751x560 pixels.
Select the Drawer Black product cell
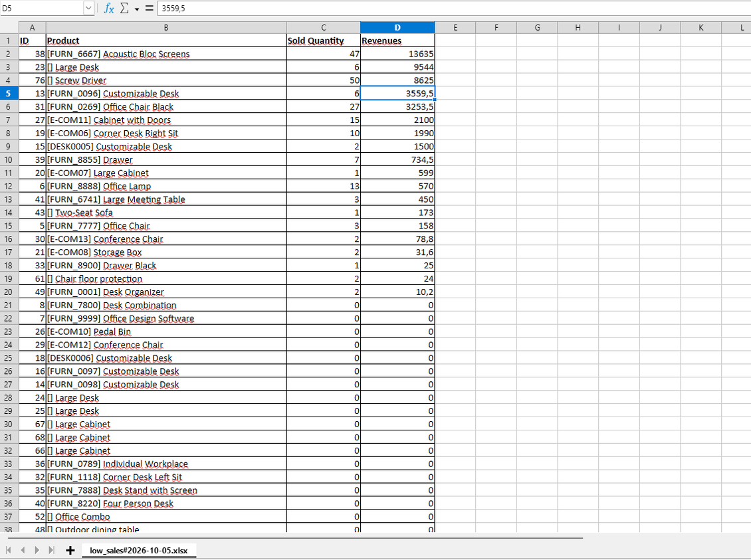pos(166,265)
